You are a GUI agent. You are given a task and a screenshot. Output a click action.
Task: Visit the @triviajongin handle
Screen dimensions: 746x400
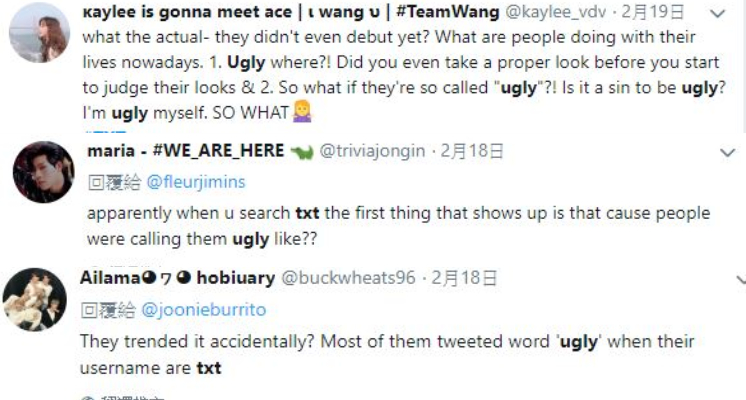click(372, 151)
